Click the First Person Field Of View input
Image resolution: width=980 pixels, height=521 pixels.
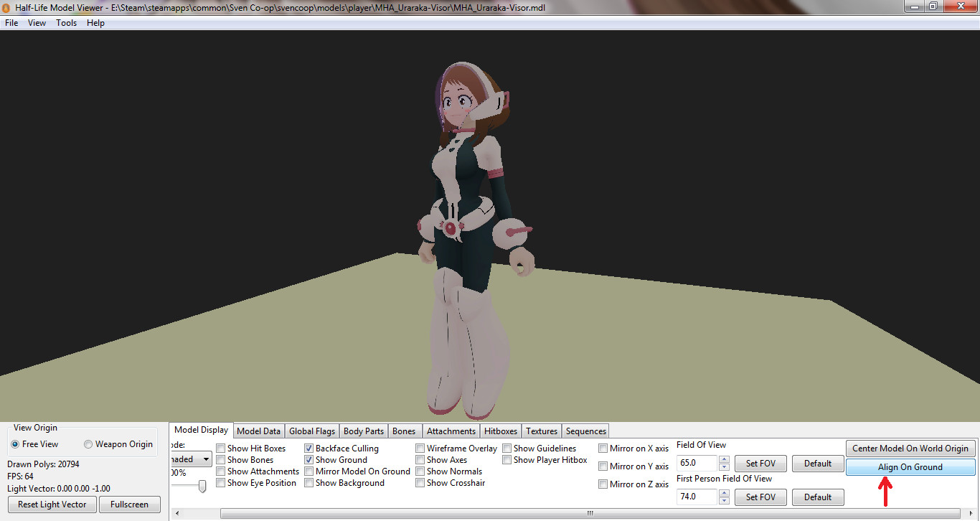[x=697, y=497]
